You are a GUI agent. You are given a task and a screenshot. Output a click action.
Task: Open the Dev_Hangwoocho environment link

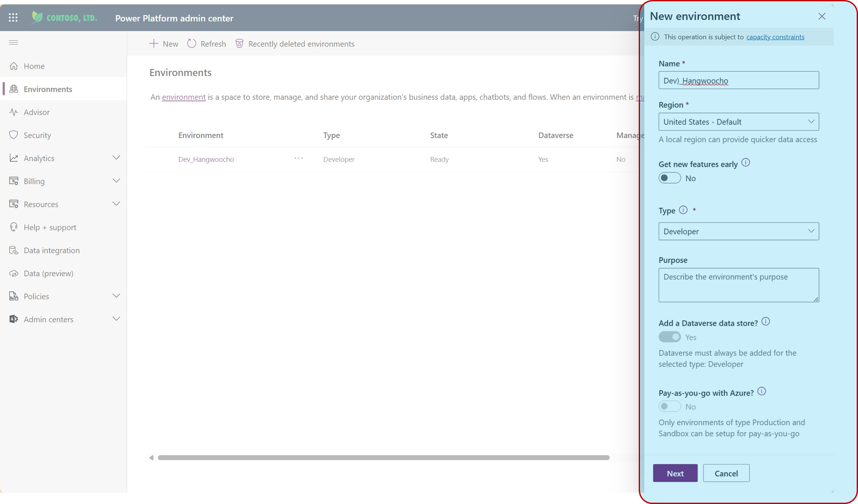click(x=206, y=159)
